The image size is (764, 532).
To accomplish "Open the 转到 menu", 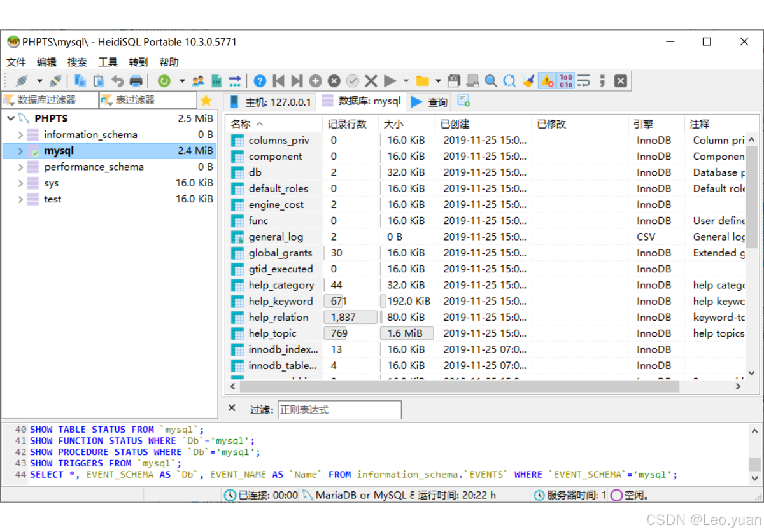I will 138,62.
